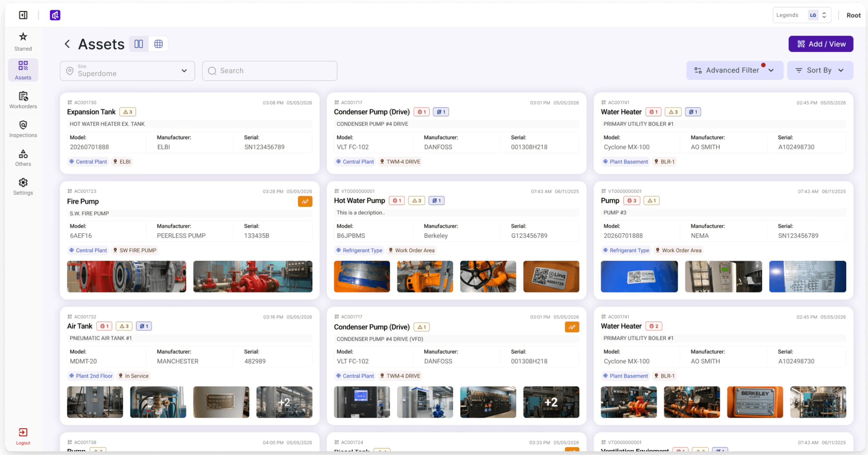Click lower Condenser Pump orange link badge
The image size is (868, 455).
pyautogui.click(x=572, y=327)
